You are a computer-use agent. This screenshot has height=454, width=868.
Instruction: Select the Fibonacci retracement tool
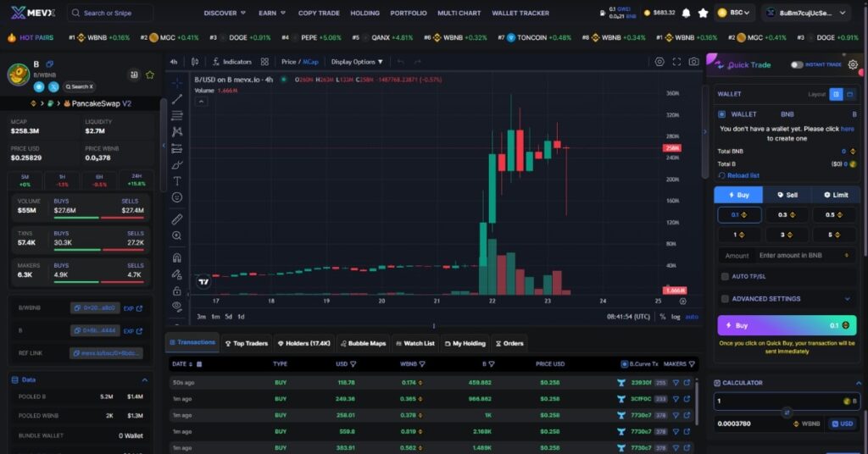click(x=177, y=115)
